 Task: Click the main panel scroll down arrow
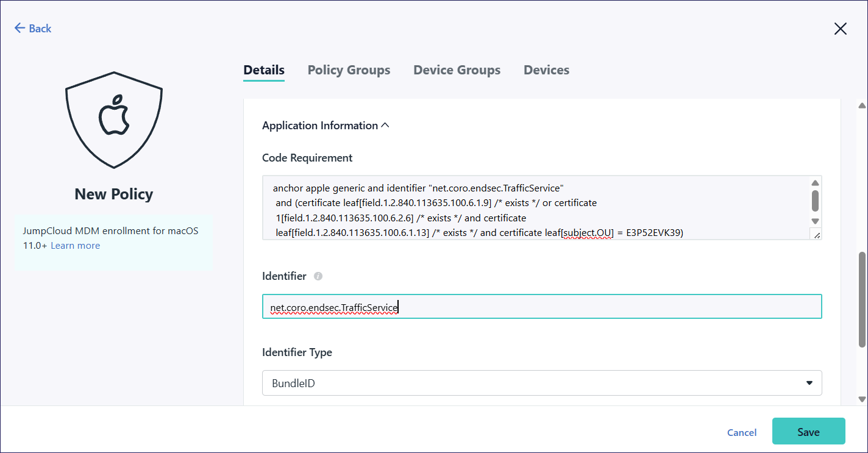(x=862, y=399)
